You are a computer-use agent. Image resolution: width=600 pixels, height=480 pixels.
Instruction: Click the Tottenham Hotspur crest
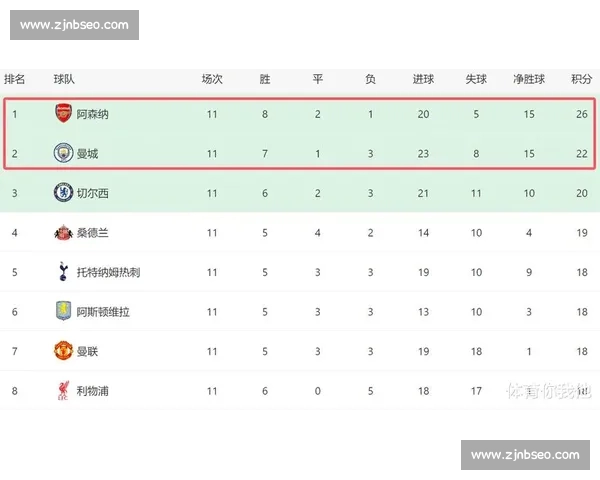[x=63, y=272]
